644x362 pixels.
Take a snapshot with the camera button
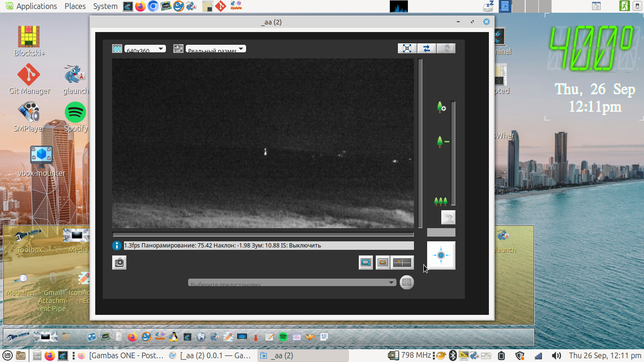(119, 263)
